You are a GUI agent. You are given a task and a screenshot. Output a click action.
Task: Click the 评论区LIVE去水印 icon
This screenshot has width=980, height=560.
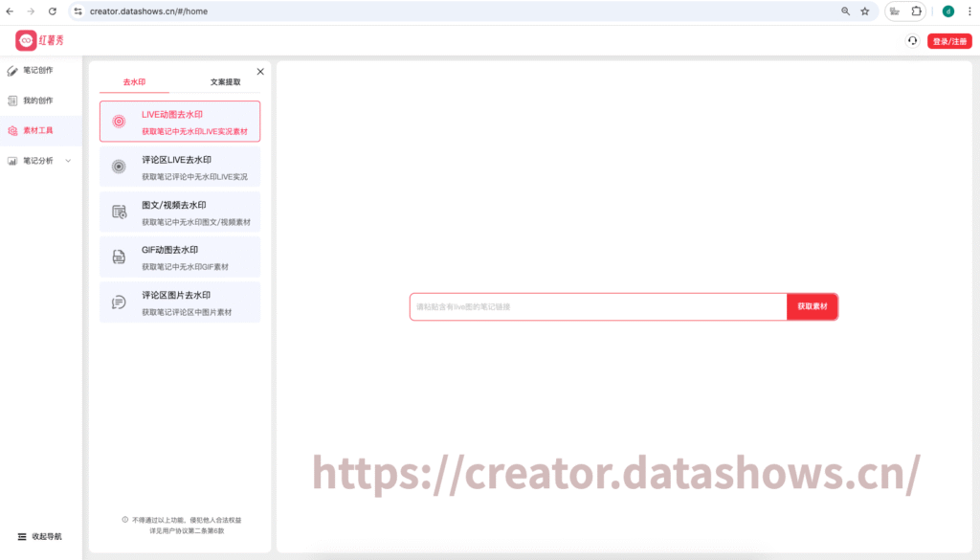coord(119,167)
